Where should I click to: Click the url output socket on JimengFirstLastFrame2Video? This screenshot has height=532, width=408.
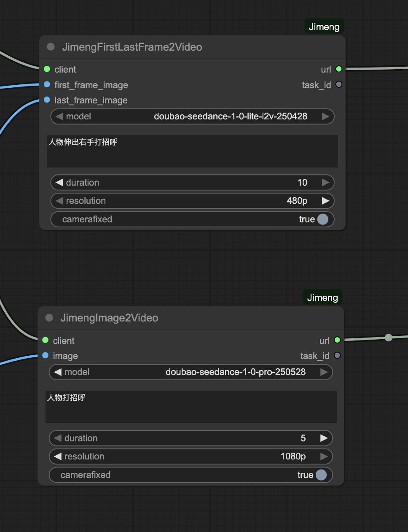[338, 69]
